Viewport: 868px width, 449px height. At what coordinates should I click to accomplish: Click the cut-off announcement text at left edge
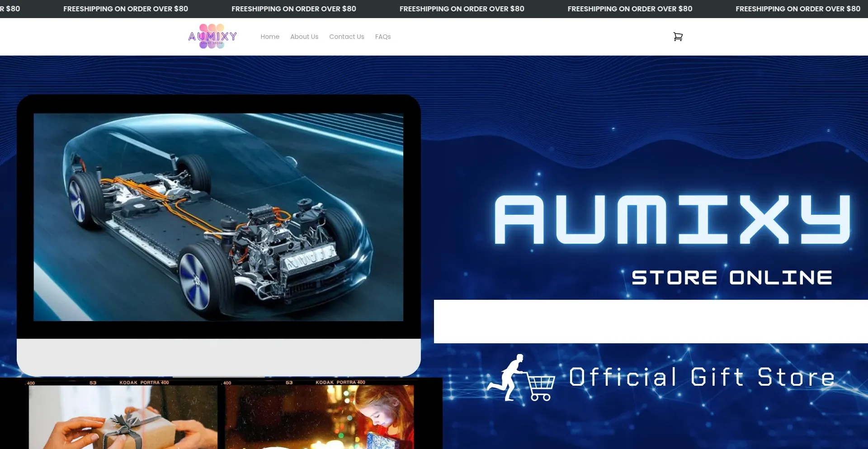point(10,9)
